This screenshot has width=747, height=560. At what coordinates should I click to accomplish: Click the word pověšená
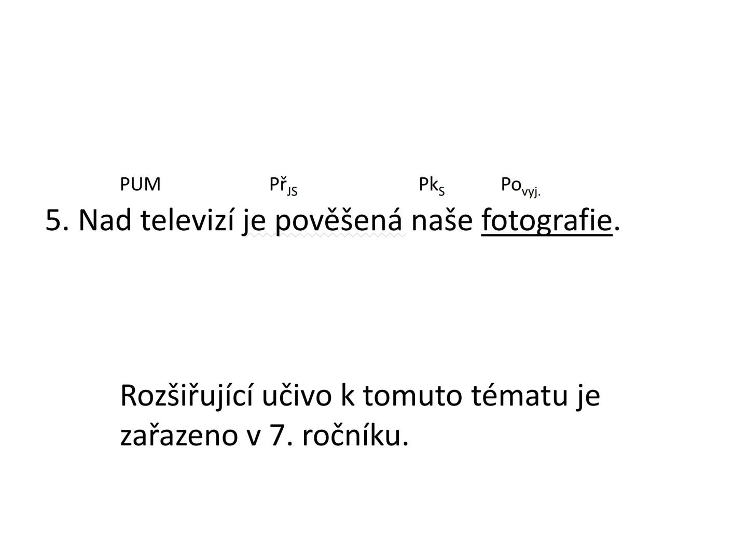(338, 220)
